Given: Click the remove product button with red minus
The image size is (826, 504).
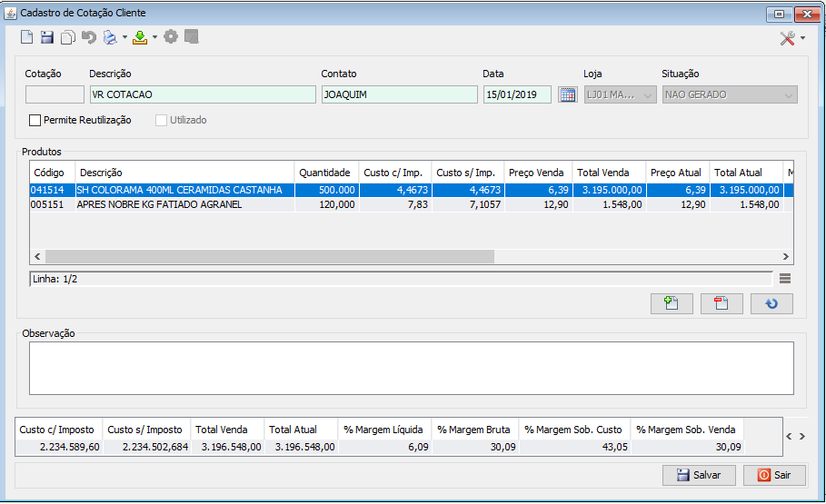Looking at the screenshot, I should 722,303.
